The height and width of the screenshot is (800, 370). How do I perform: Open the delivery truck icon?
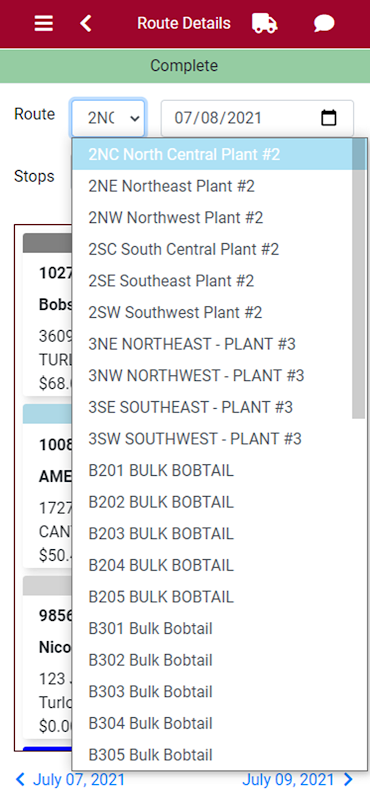265,23
